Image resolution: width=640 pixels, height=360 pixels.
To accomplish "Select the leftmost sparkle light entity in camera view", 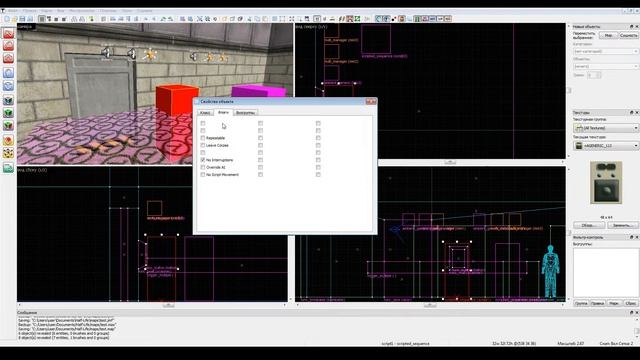I will tap(149, 54).
